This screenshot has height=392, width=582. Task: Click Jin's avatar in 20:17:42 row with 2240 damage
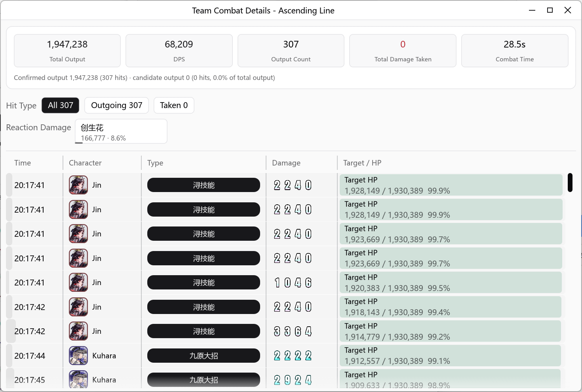78,307
